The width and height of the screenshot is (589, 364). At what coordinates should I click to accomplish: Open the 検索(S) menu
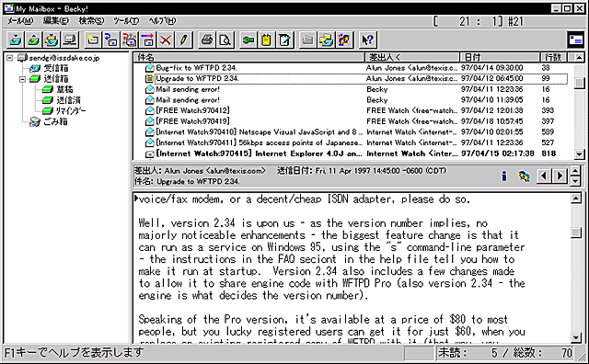(x=91, y=21)
